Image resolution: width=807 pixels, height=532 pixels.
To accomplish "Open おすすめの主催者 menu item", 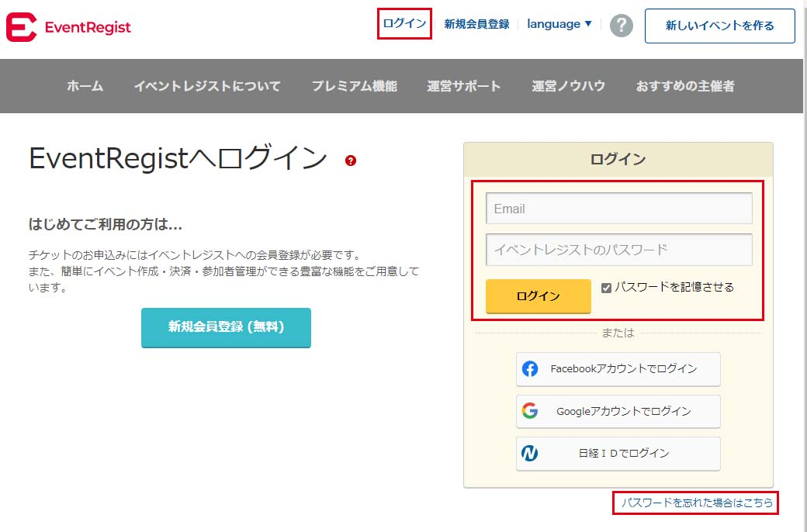I will point(685,86).
